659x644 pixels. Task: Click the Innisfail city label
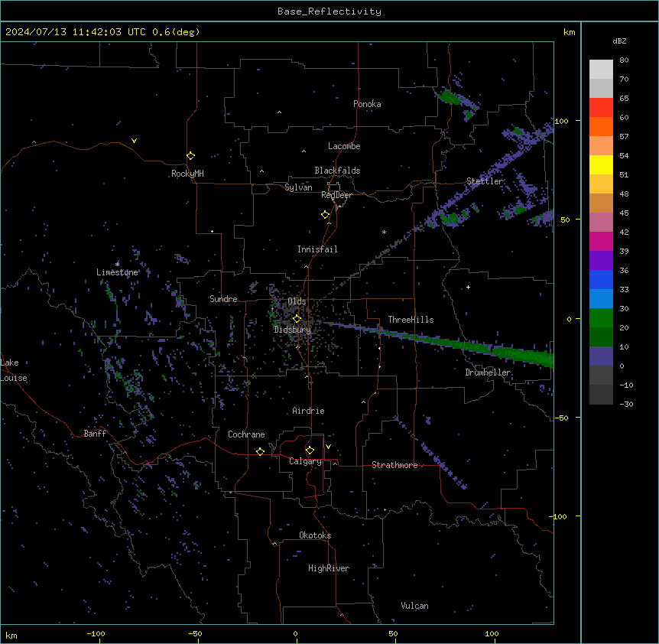317,249
